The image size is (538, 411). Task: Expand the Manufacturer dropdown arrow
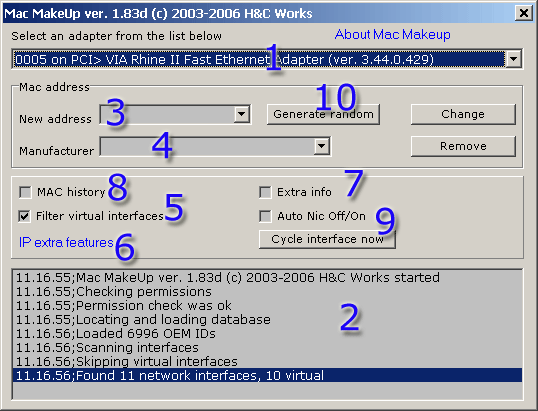pos(321,146)
